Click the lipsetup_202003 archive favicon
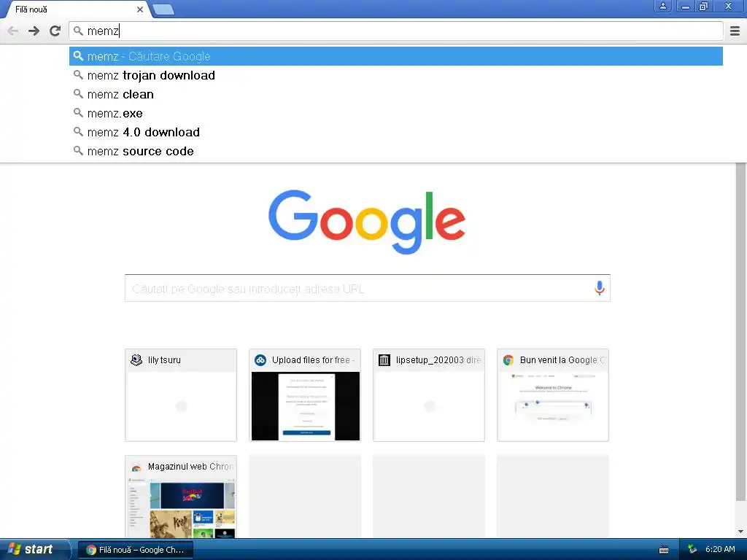The height and width of the screenshot is (560, 747). pyautogui.click(x=384, y=360)
